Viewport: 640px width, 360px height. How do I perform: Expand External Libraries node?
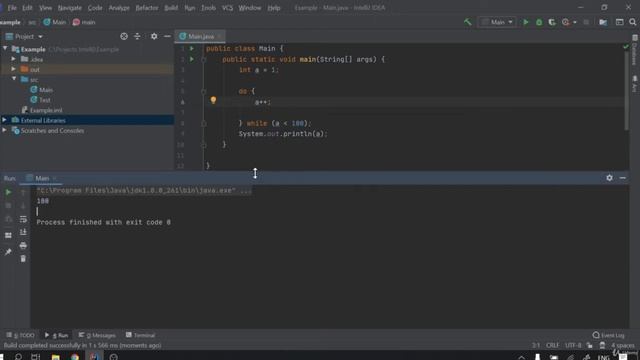click(x=4, y=120)
